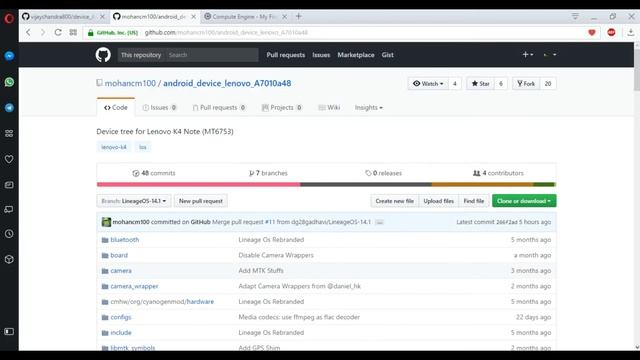Open Issues in the top nav
640x360 pixels.
(321, 55)
